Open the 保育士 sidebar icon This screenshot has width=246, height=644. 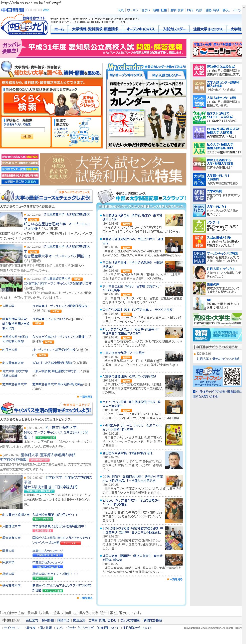(199, 164)
